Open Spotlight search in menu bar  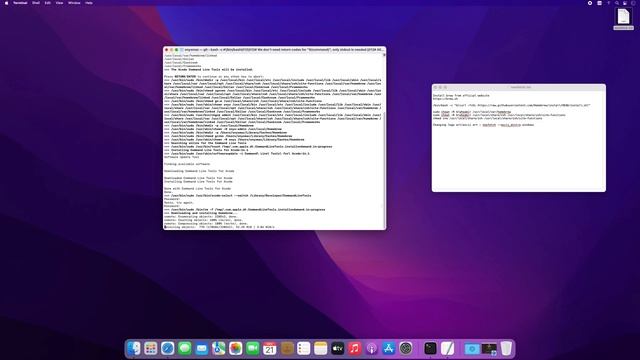pyautogui.click(x=617, y=3)
